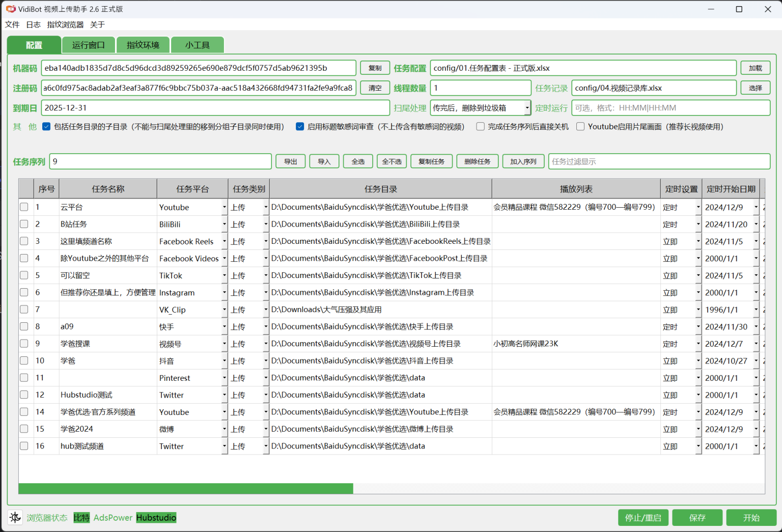782x532 pixels.
Task: Click the 加入序列 button
Action: 523,161
